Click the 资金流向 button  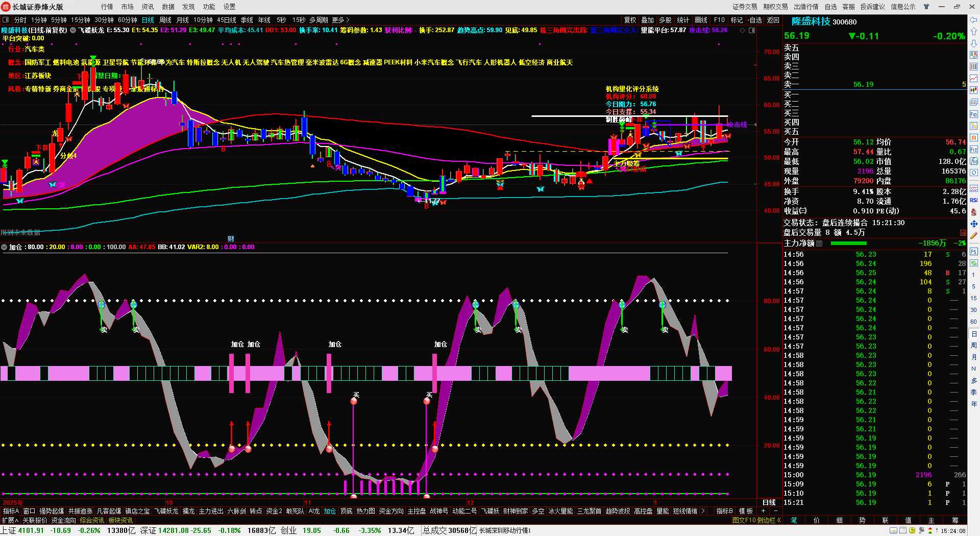64,520
